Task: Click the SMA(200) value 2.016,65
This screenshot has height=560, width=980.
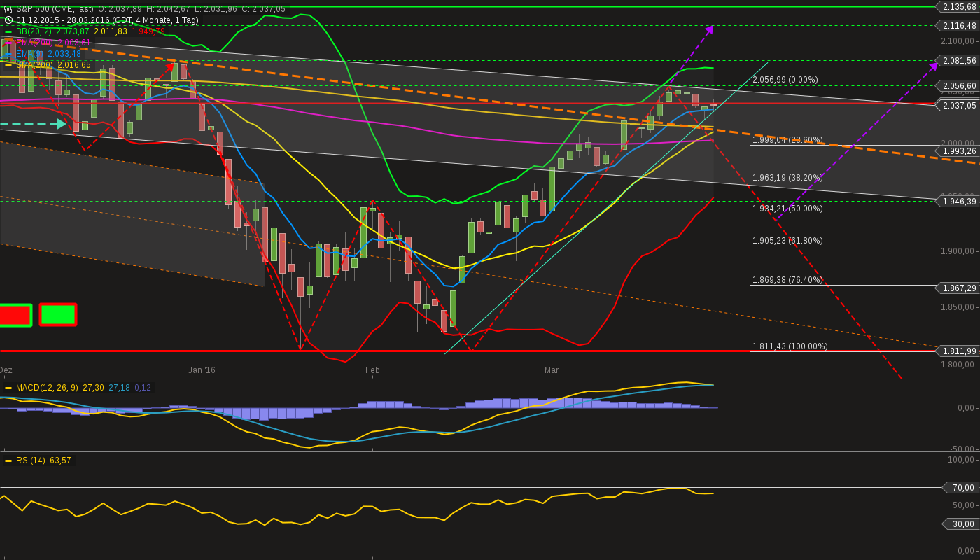Action: pos(74,65)
